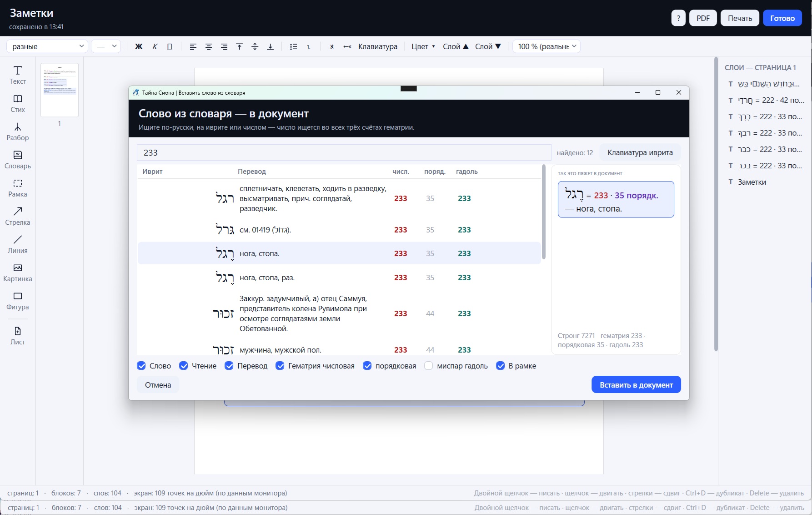Align text left
The height and width of the screenshot is (515, 812).
[x=193, y=46]
